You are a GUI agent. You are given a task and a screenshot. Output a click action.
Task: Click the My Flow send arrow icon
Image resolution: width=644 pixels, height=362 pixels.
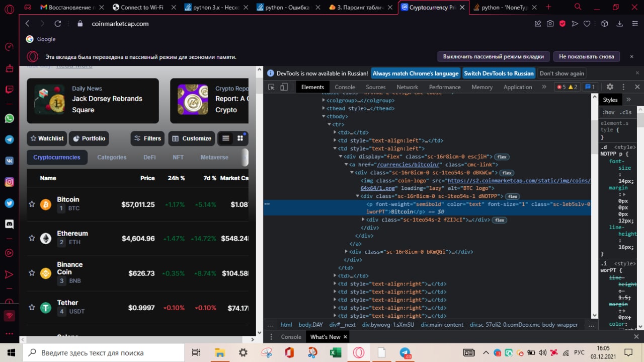click(575, 24)
